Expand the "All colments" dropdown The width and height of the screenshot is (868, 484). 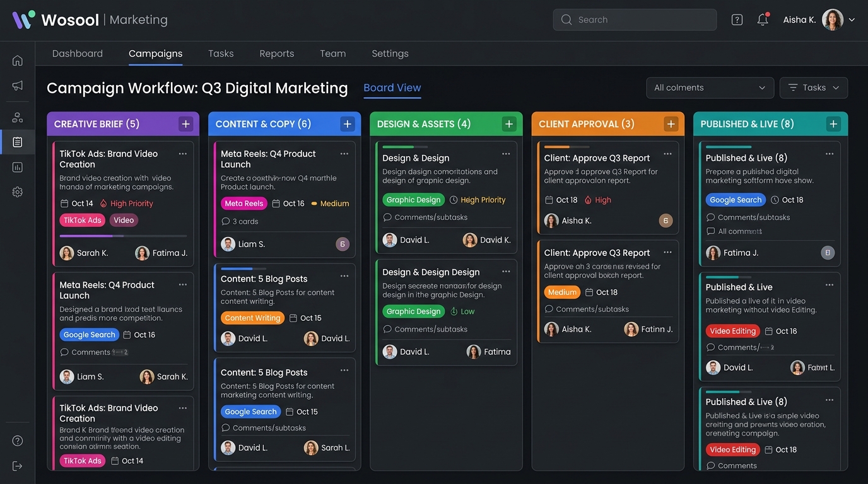point(710,88)
